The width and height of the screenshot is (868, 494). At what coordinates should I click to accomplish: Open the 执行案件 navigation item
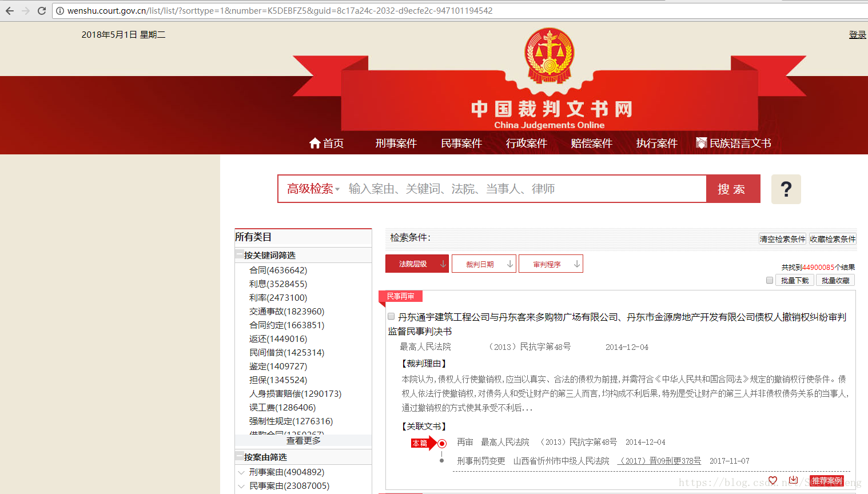click(657, 143)
